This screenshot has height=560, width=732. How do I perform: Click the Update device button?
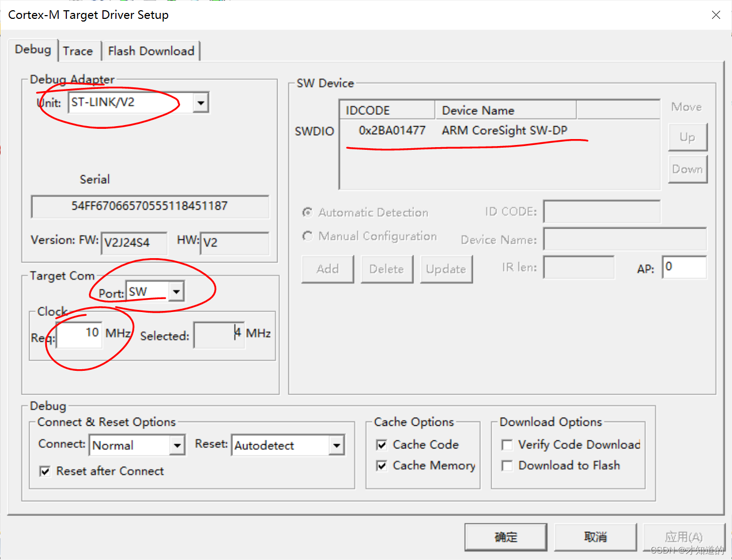[446, 269]
